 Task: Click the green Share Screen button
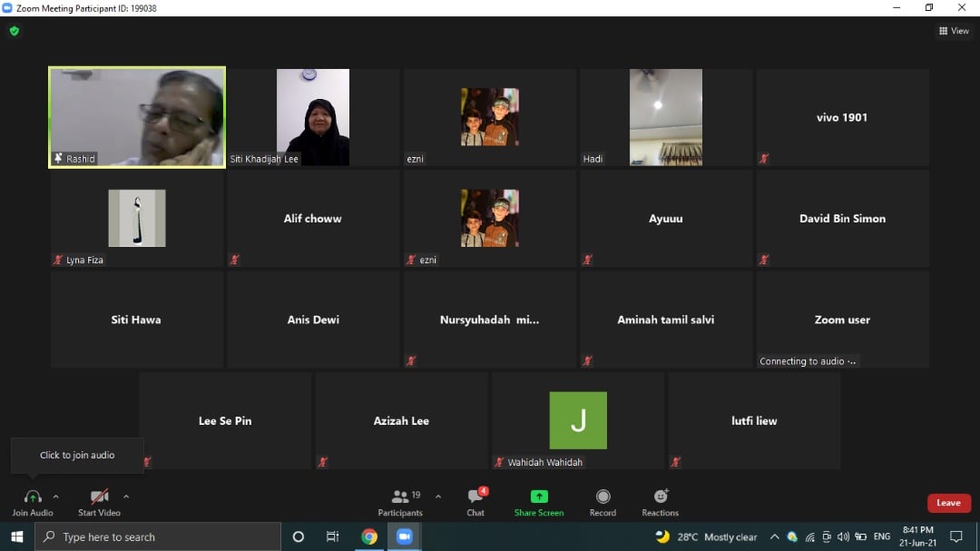(x=539, y=502)
